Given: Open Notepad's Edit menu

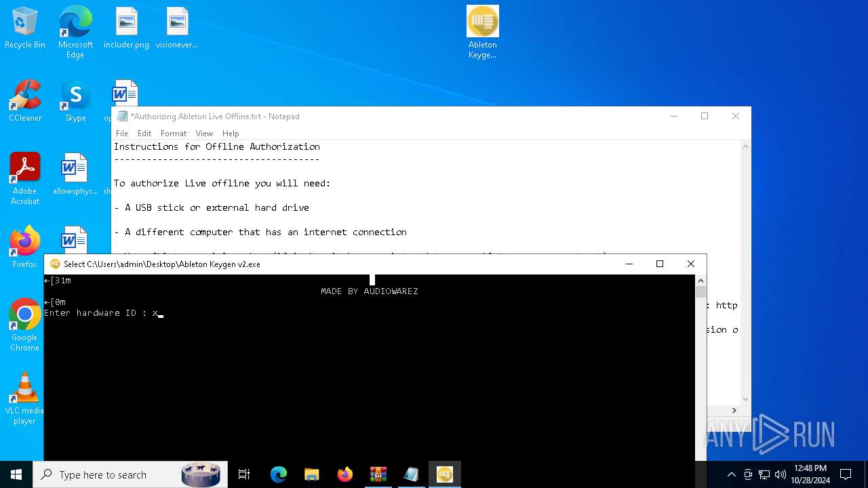Looking at the screenshot, I should coord(144,134).
